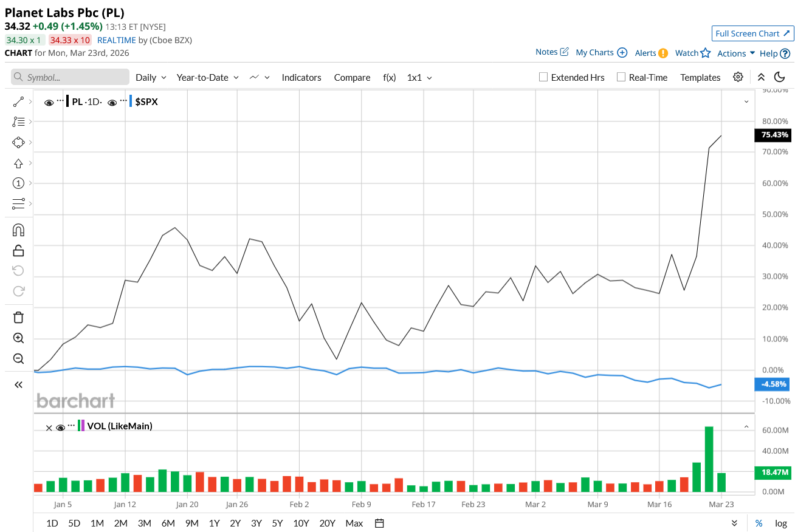
Task: Click the REALTIME link
Action: (x=117, y=40)
